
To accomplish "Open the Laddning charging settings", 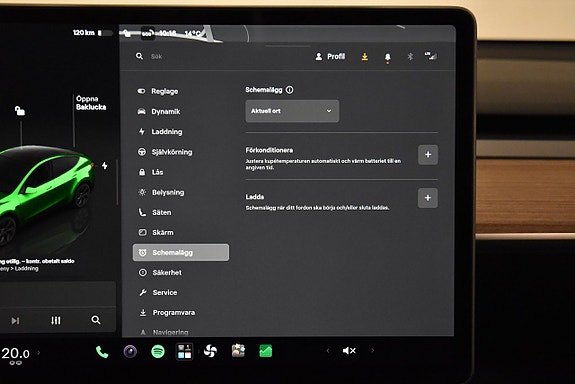I will click(160, 132).
